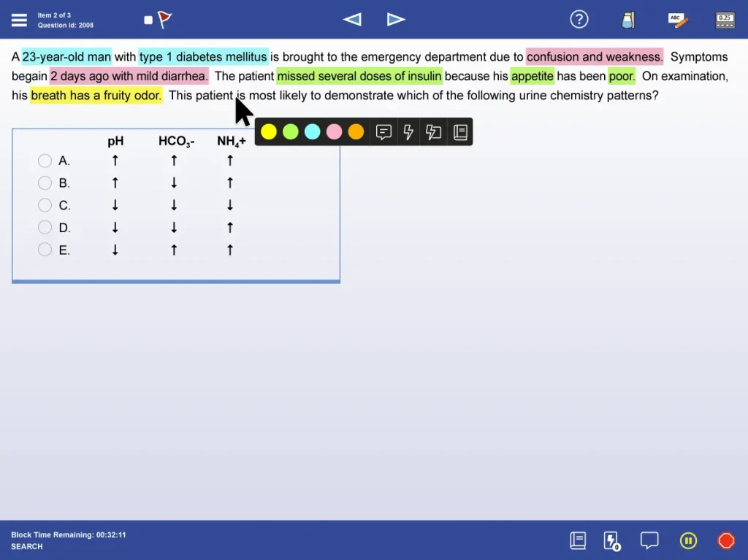Viewport: 748px width, 560px height.
Task: Add a comment using the speech bubble in popup
Action: tap(384, 132)
